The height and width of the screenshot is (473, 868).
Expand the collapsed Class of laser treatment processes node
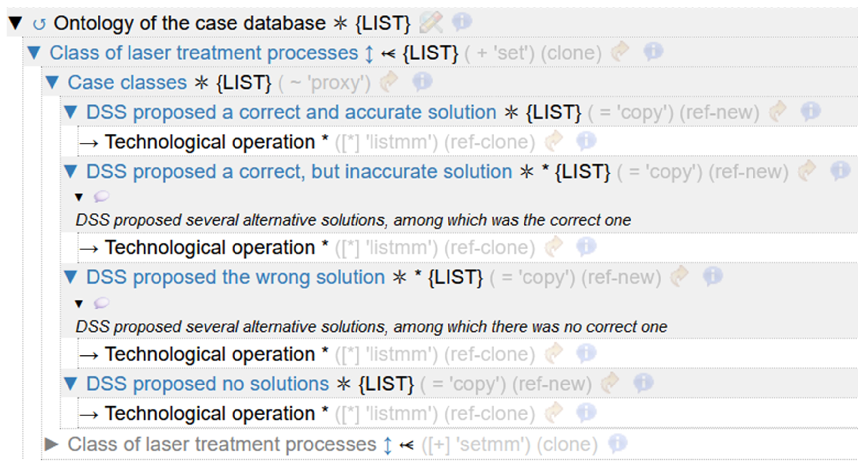click(52, 444)
